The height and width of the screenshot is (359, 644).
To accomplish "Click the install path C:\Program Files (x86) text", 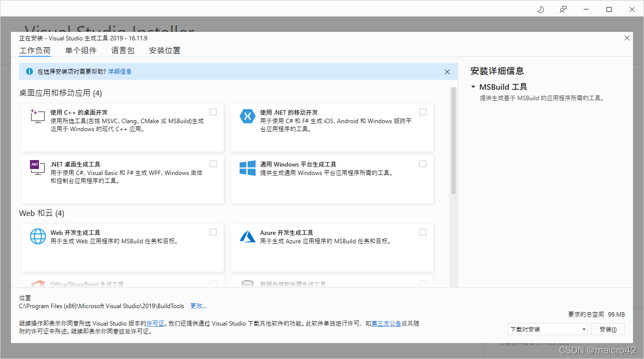I will tap(101, 306).
